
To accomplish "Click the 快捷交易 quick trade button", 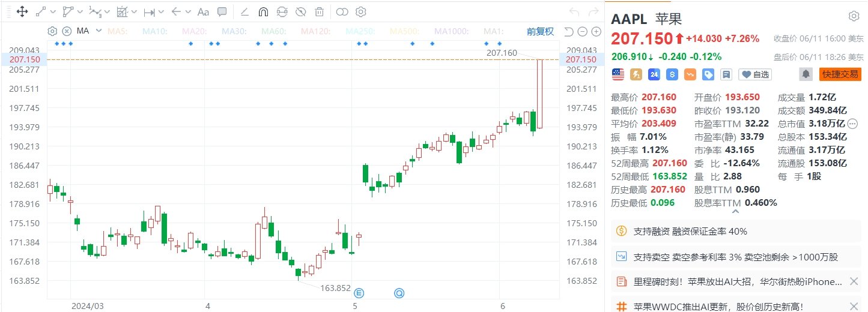I will coord(840,74).
